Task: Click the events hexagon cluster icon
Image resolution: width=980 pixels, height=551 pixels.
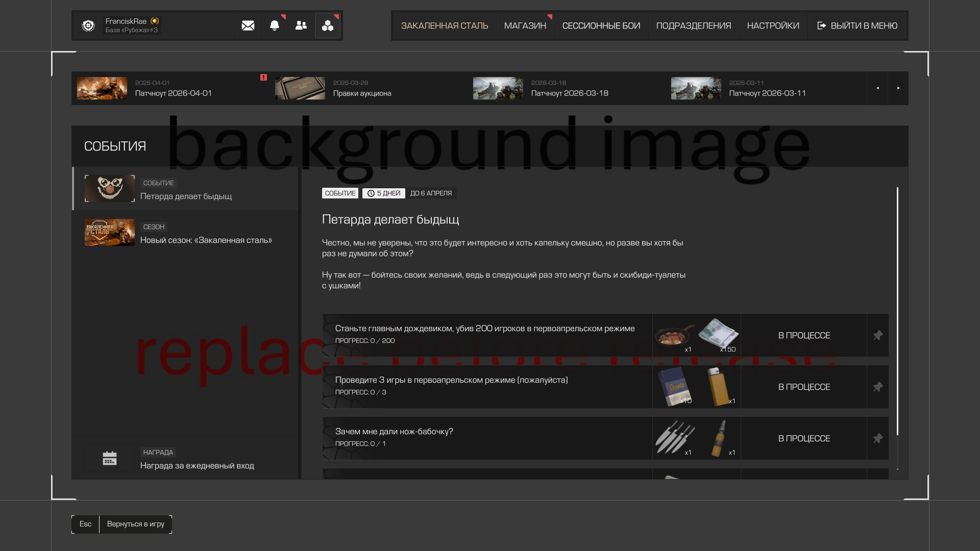Action: pos(328,26)
